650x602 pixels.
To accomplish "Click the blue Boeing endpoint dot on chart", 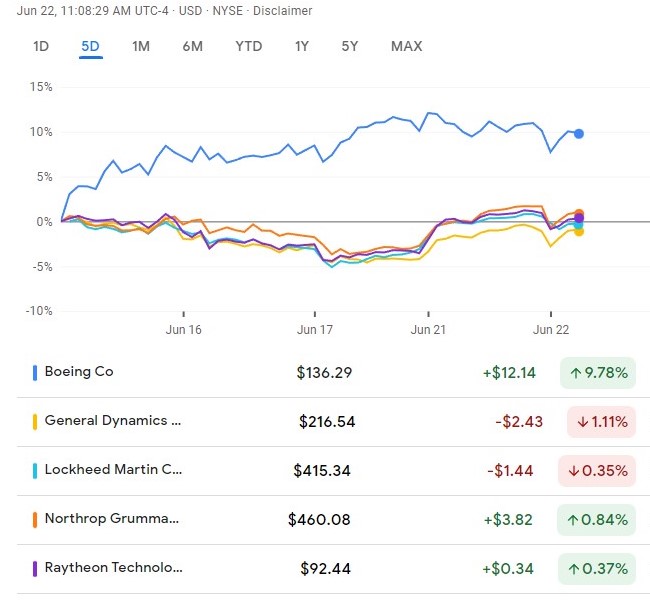I will pyautogui.click(x=579, y=133).
